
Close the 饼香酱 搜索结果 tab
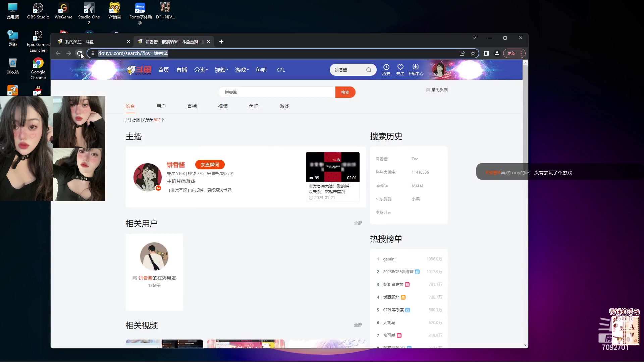click(209, 42)
